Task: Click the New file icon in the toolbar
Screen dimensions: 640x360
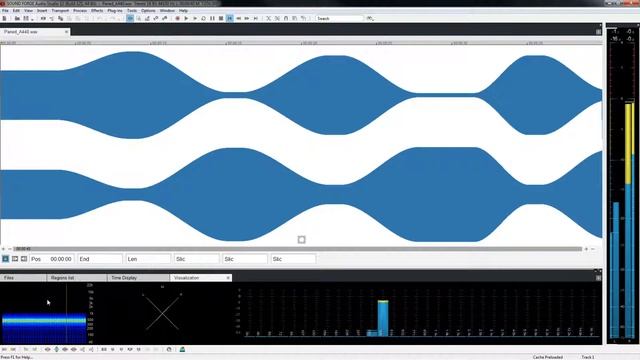Action: [4, 18]
